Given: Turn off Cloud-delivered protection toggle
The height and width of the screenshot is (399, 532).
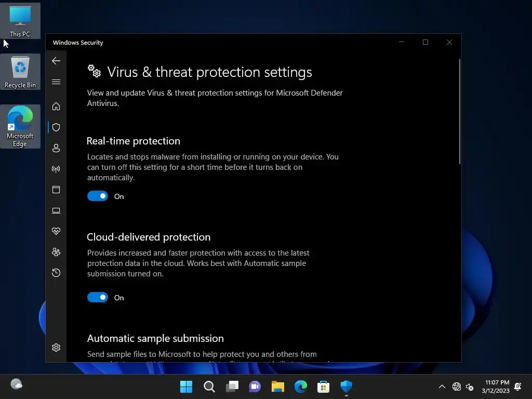Looking at the screenshot, I should coord(97,298).
